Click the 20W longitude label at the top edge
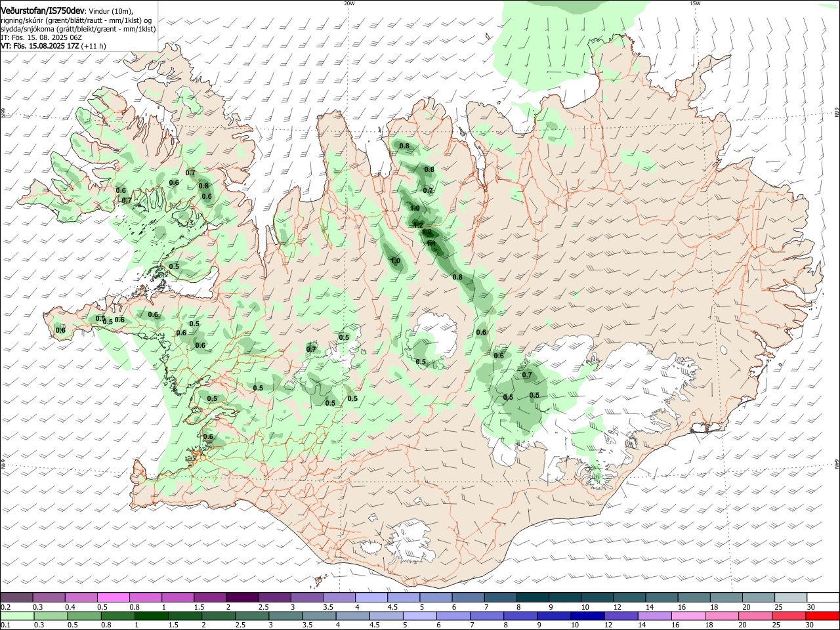The height and width of the screenshot is (630, 840). [x=349, y=3]
